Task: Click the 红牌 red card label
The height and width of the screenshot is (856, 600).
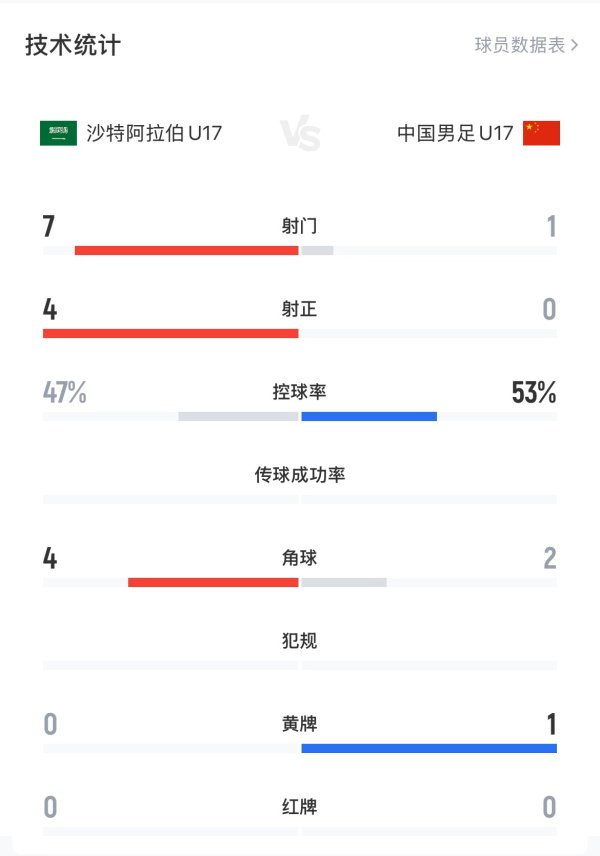Action: [300, 807]
